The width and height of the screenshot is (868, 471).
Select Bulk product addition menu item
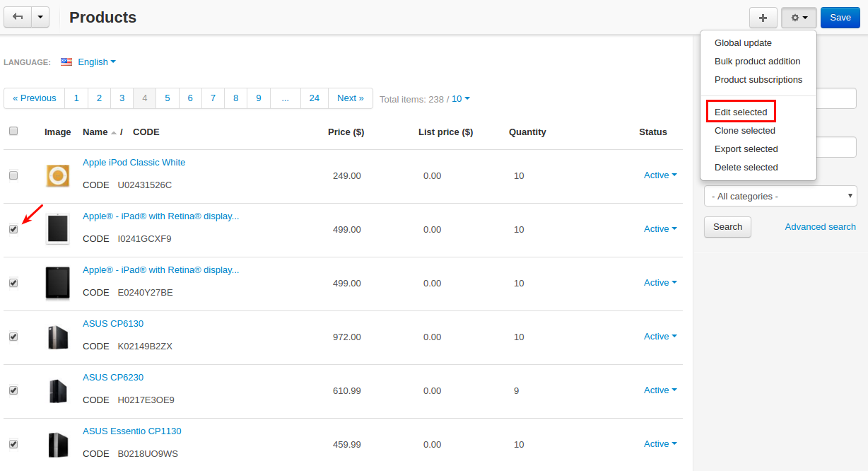(758, 62)
